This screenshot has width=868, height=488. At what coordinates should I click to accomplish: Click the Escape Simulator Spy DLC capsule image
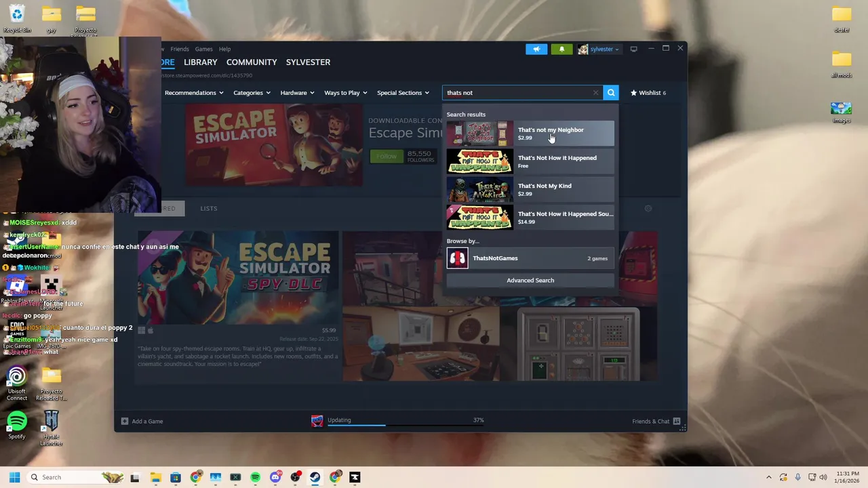[238, 278]
